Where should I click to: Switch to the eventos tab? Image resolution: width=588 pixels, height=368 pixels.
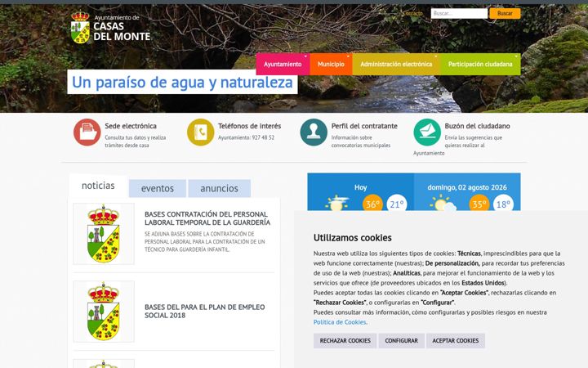158,188
